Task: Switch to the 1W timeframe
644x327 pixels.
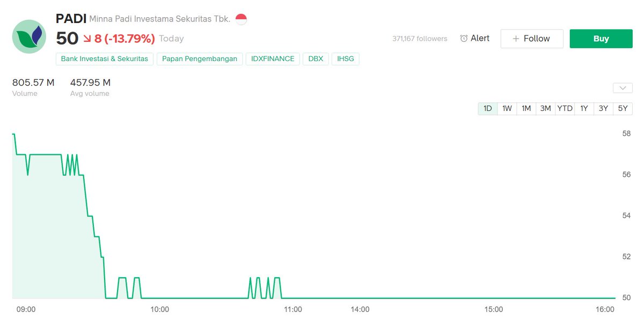Action: click(507, 108)
